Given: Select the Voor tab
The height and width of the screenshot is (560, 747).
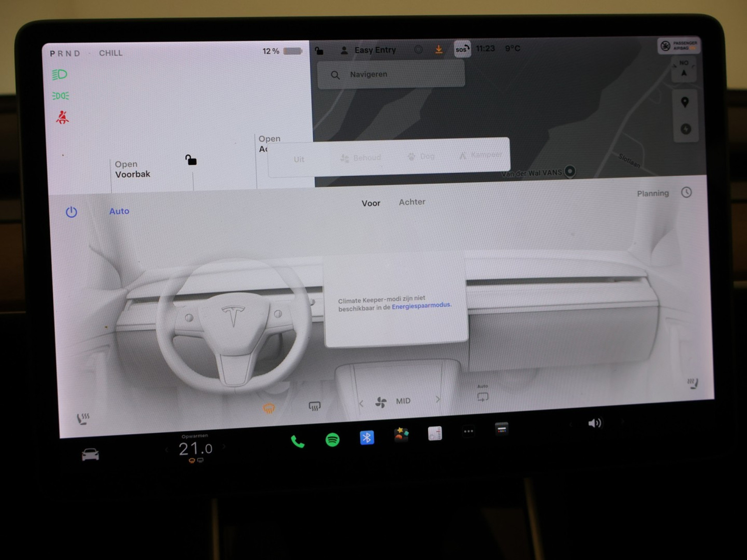Looking at the screenshot, I should (371, 203).
